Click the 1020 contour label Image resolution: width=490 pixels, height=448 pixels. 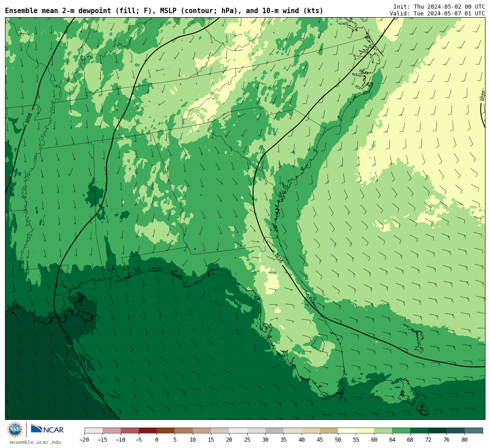coord(482,95)
